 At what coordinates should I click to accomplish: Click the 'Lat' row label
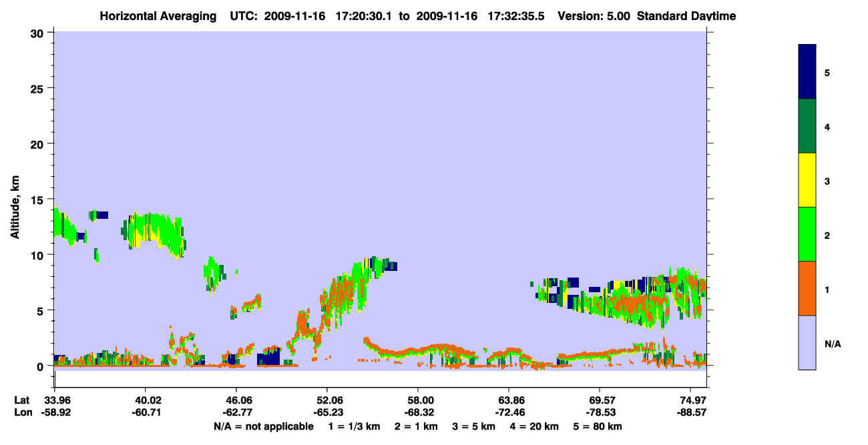[x=23, y=400]
